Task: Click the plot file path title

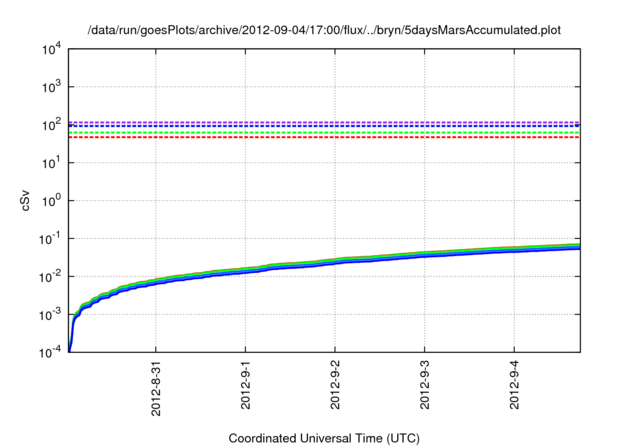Action: tap(324, 30)
